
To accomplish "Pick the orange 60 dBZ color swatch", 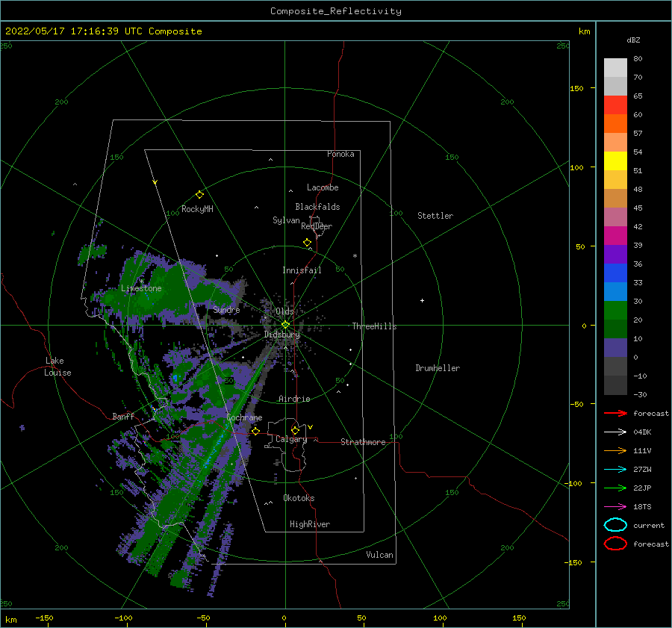I will pyautogui.click(x=615, y=123).
